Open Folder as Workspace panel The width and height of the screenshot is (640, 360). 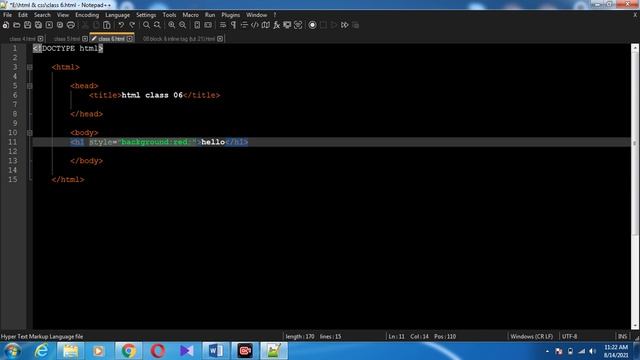click(287, 25)
